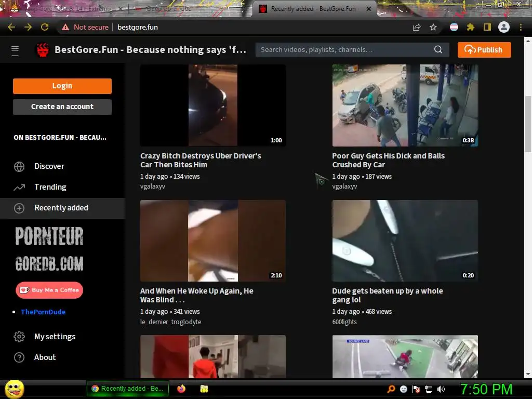Click the BestGore.Fun red logo icon

coord(43,50)
